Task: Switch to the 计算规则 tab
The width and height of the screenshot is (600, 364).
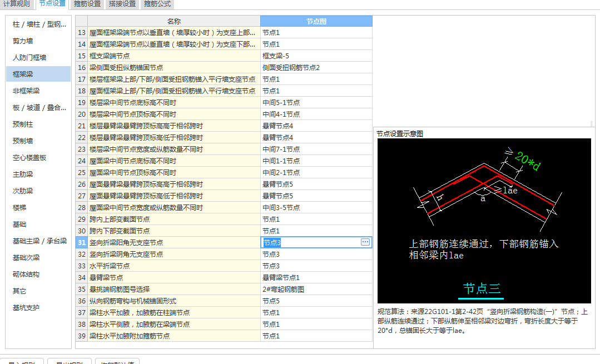Action: point(17,4)
